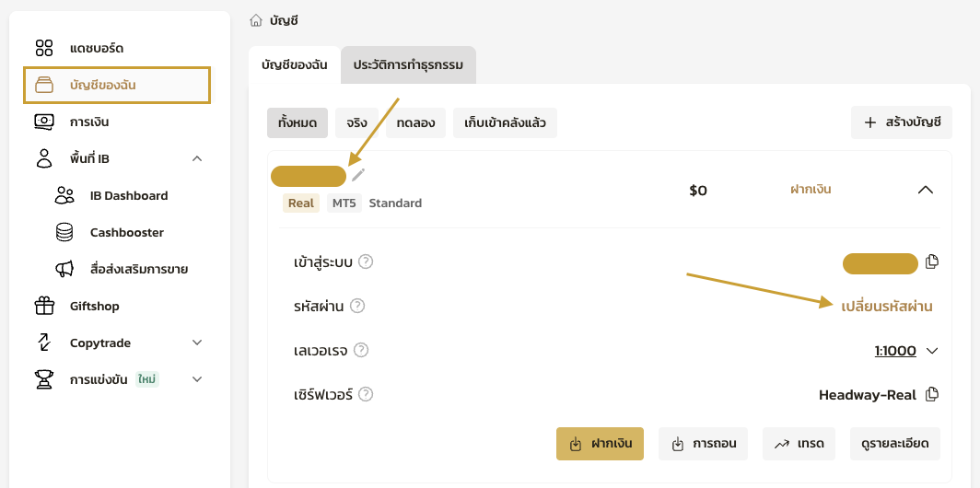This screenshot has height=488, width=980.
Task: Filter accounts by เก็บเข้าคลังแล้ว
Action: (x=505, y=122)
